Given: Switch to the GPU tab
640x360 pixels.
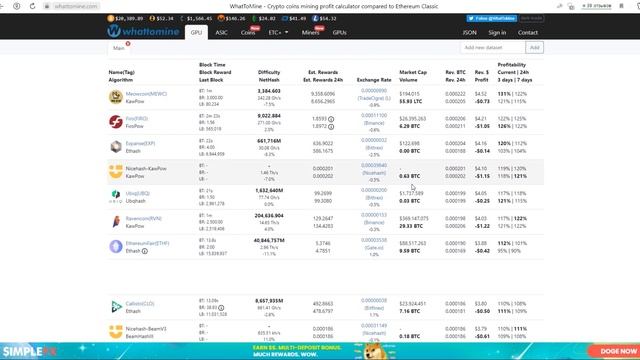Looking at the screenshot, I should tap(196, 32).
